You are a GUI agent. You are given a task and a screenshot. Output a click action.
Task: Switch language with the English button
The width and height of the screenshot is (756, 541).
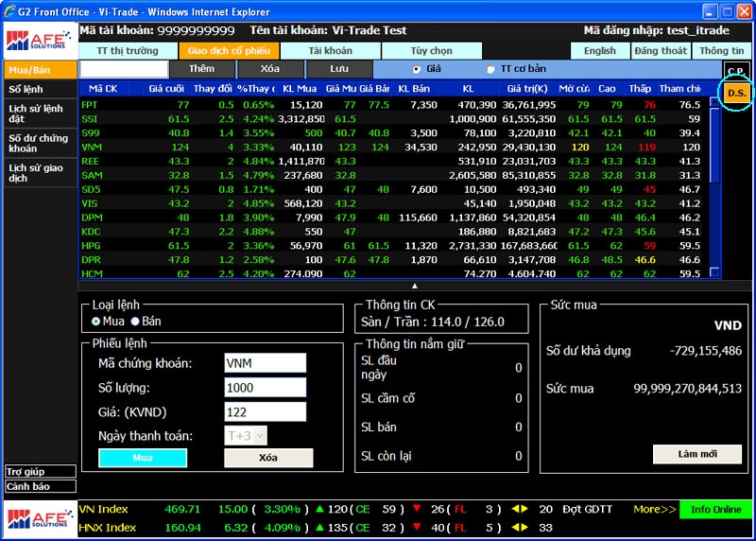tap(600, 51)
